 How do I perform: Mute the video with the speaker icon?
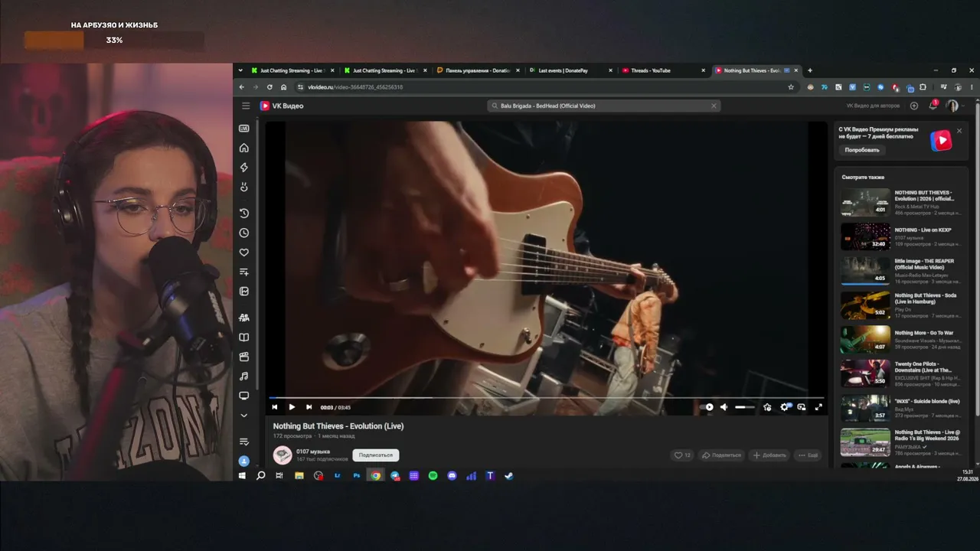click(724, 407)
